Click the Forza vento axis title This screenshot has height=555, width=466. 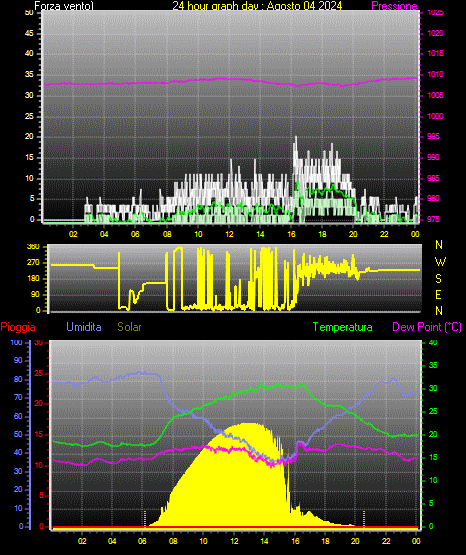(64, 6)
